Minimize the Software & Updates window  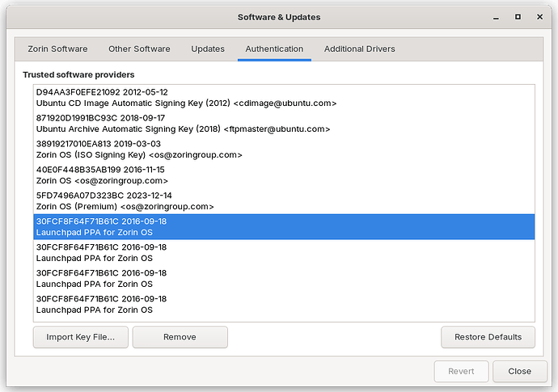tap(496, 17)
